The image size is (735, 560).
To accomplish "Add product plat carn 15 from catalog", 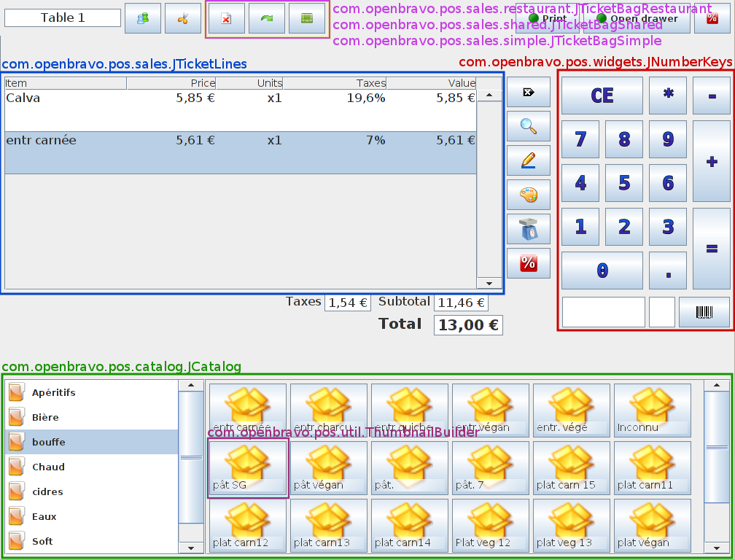I will [572, 468].
